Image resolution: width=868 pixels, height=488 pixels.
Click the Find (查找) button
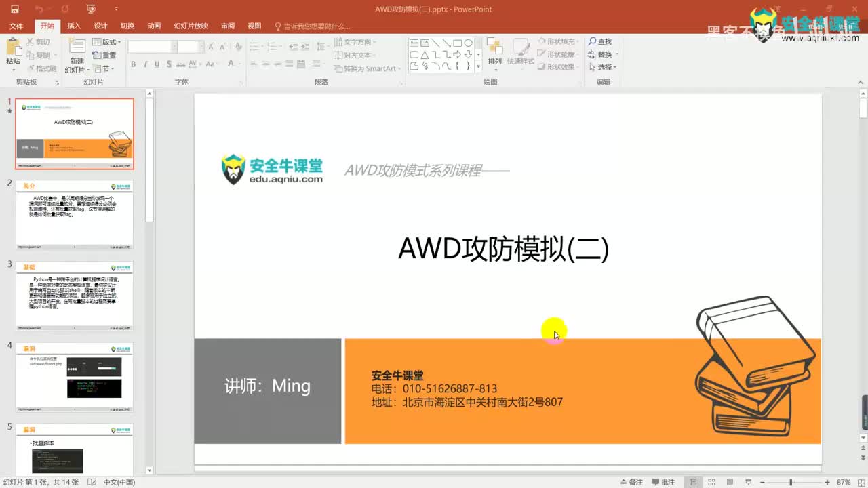[x=600, y=42]
